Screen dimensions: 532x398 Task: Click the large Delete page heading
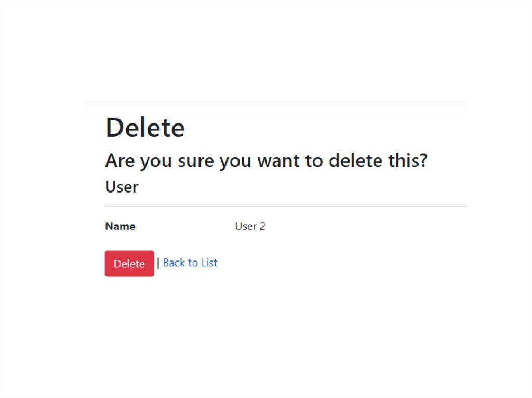145,128
